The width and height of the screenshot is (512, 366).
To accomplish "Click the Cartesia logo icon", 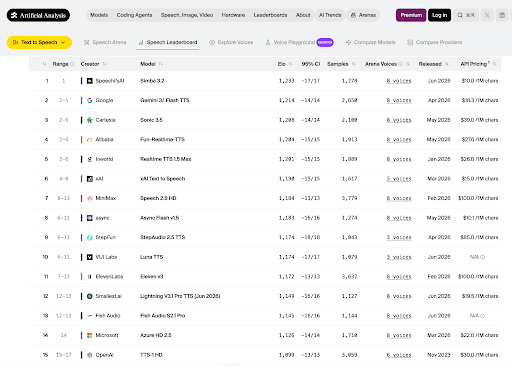I will pyautogui.click(x=90, y=120).
